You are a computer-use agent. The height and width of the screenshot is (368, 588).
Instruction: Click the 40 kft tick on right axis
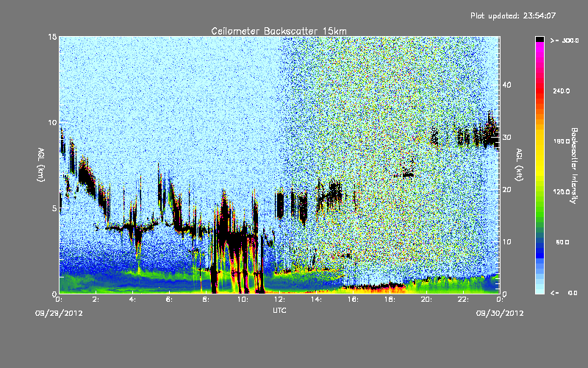[506, 85]
